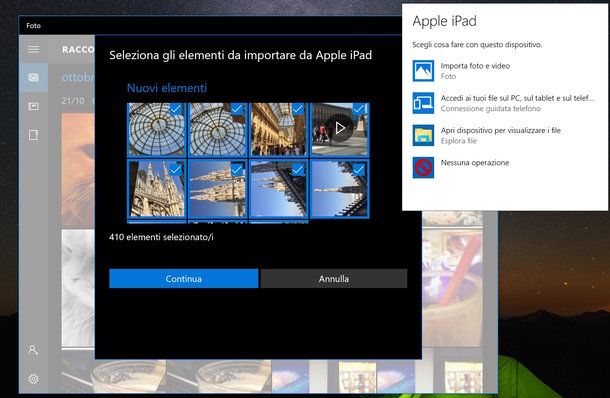This screenshot has height=398, width=610.
Task: Click the 410 elementi selezionato/i text
Action: [161, 237]
